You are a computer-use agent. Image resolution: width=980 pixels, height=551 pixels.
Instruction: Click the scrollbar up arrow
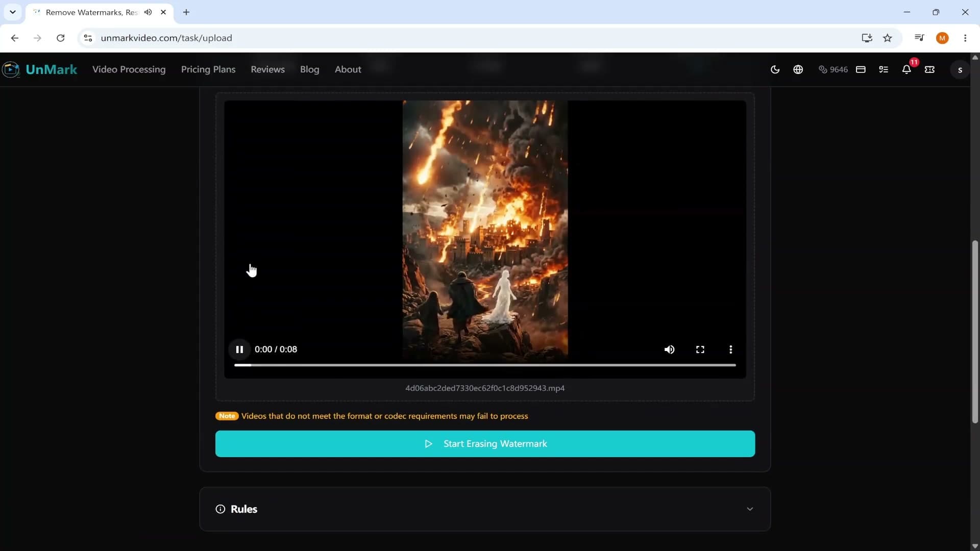click(975, 57)
